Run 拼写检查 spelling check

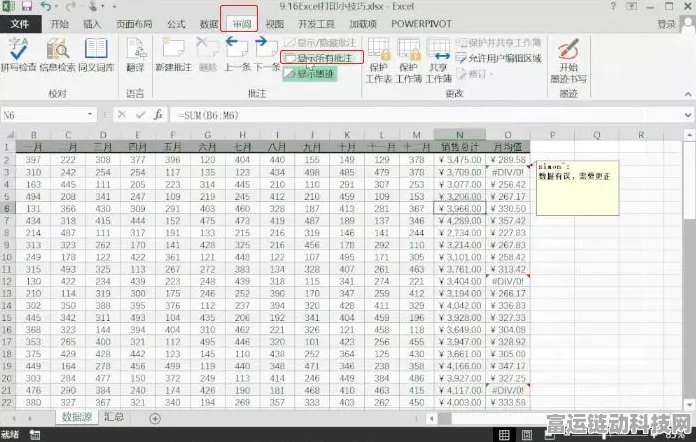(x=18, y=55)
